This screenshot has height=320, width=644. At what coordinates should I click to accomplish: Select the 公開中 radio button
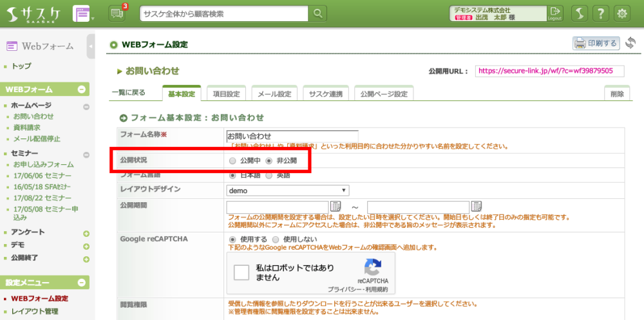232,160
